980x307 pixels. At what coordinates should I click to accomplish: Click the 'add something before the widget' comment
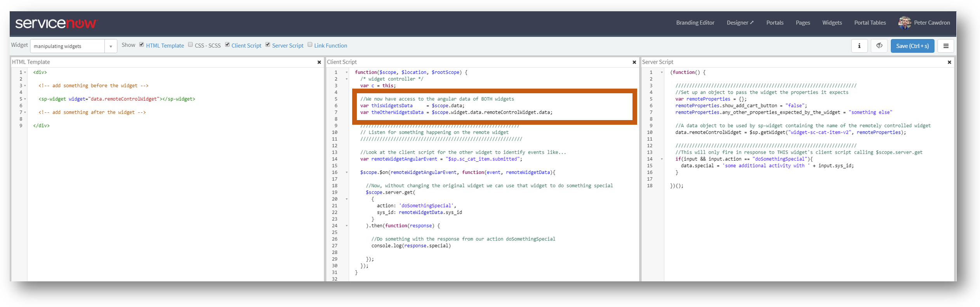(94, 85)
